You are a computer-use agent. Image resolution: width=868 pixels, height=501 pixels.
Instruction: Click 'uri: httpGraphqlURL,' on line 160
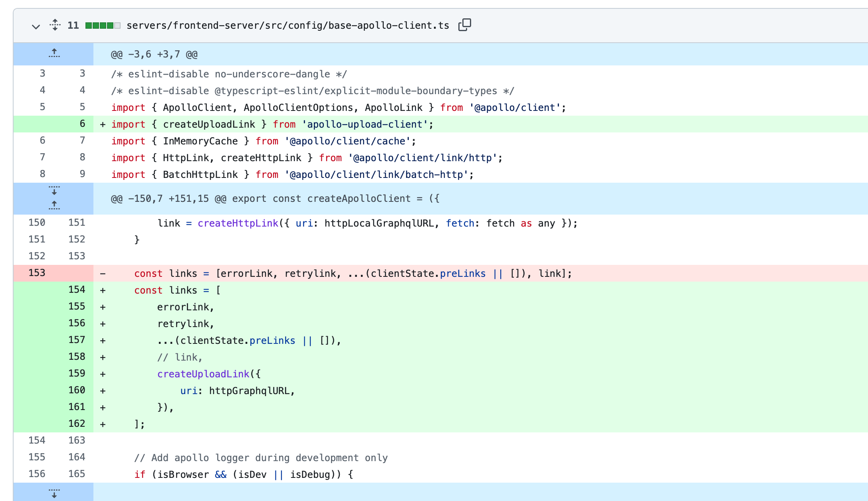pyautogui.click(x=238, y=391)
